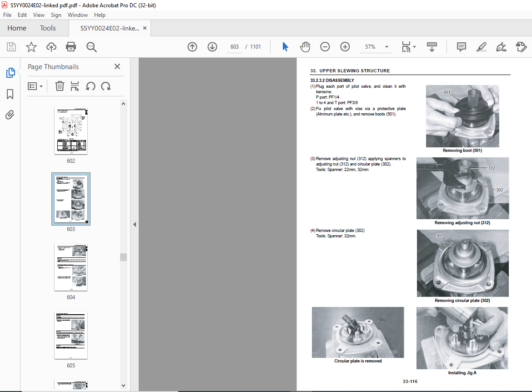532x392 pixels.
Task: Upload file to Document Cloud
Action: pos(51,47)
